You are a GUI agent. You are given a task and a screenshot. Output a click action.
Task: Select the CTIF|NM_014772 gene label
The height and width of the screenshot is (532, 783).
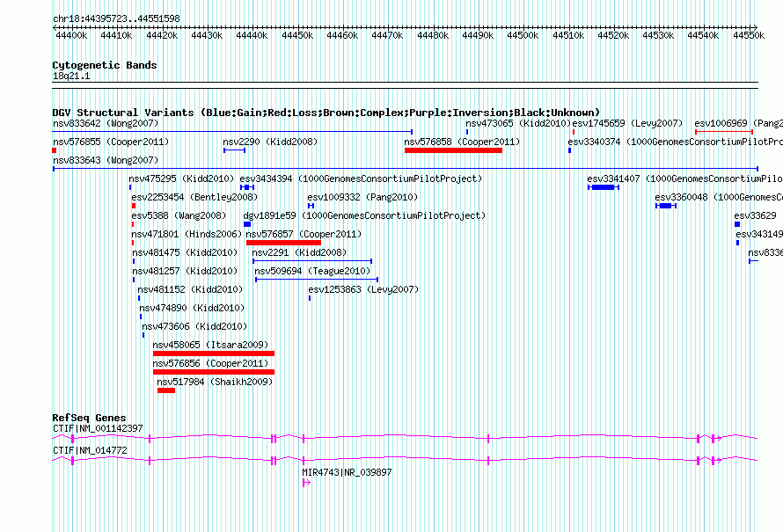90,450
